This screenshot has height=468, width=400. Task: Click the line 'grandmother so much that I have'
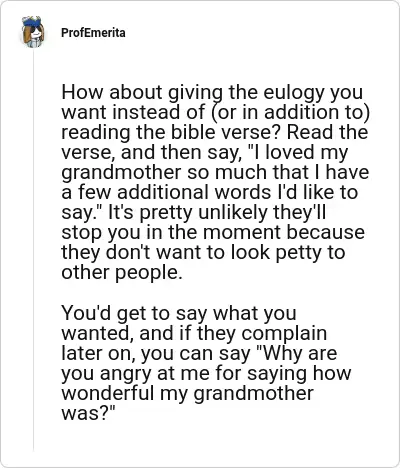[215, 173]
